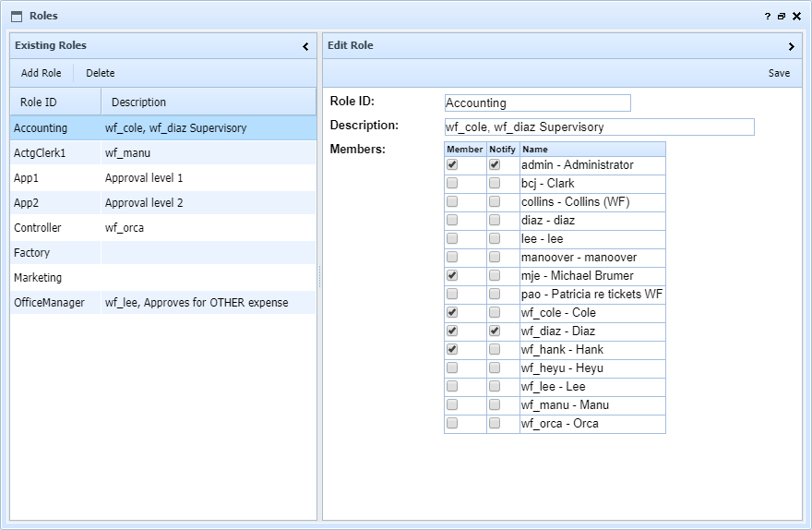Click the restore window icon in title bar

click(x=781, y=17)
